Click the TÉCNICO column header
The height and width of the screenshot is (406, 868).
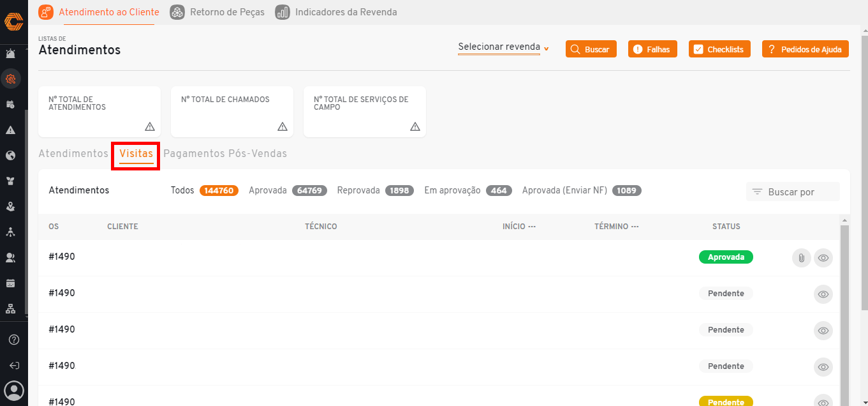321,227
